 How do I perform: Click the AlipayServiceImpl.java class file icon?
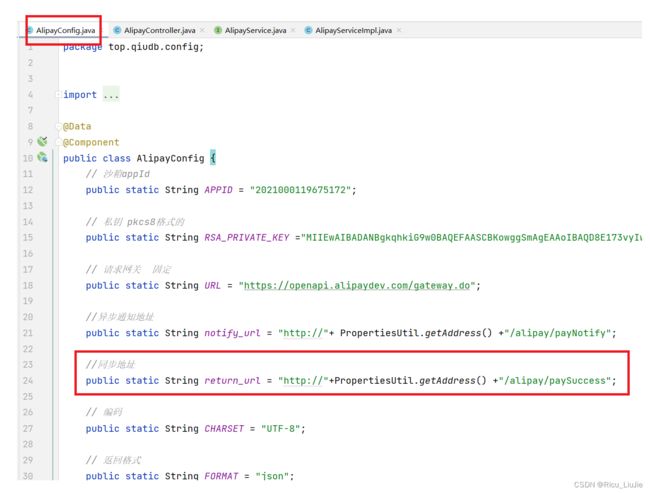308,30
